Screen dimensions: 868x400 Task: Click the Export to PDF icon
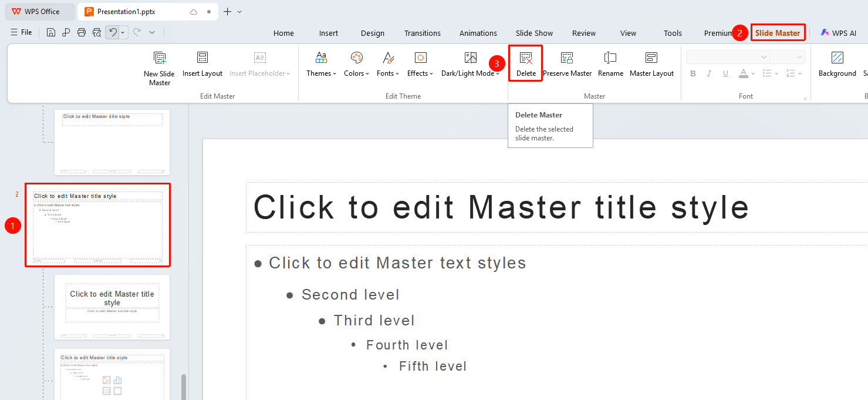pyautogui.click(x=66, y=32)
